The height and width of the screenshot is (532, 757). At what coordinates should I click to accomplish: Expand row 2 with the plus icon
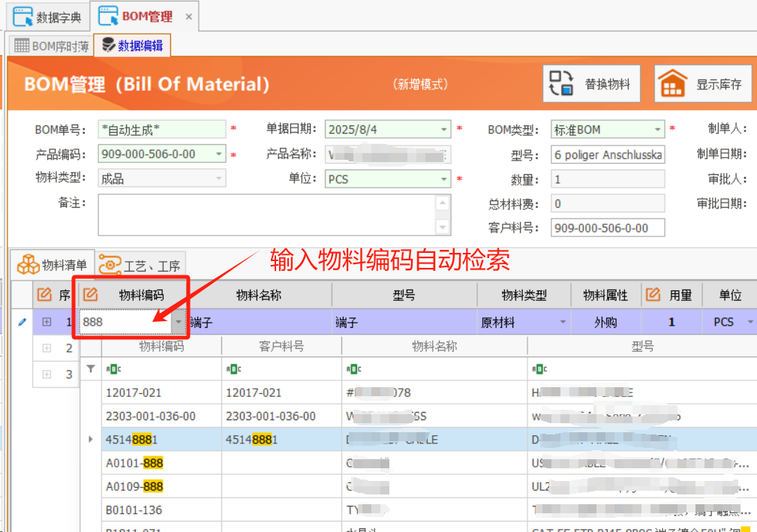tap(47, 347)
